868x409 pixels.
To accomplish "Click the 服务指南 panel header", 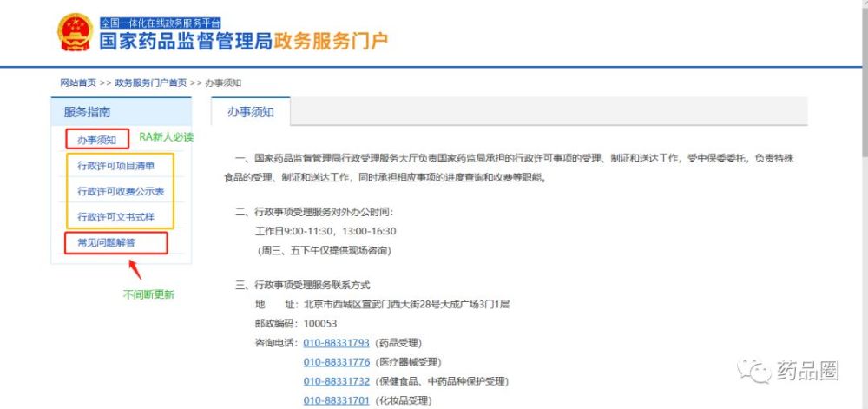I will click(x=122, y=112).
